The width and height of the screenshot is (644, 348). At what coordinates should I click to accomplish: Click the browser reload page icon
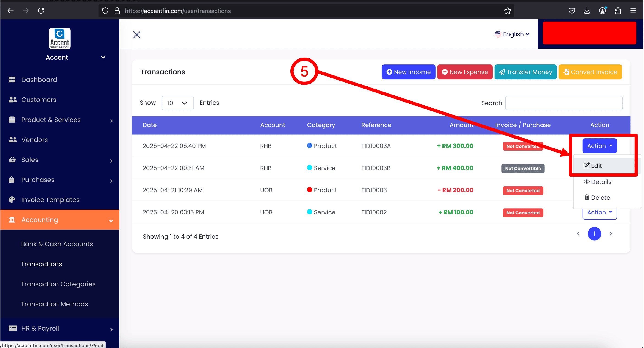pos(41,11)
